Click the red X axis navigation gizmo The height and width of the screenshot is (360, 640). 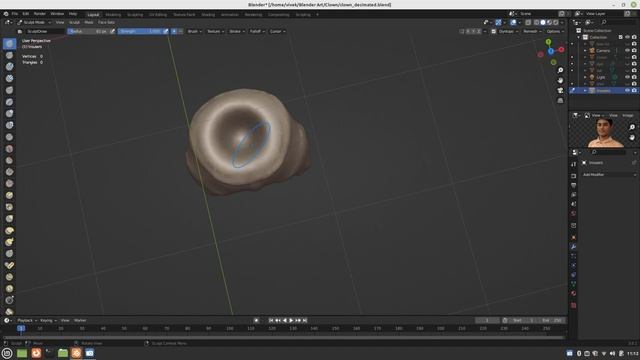pyautogui.click(x=562, y=49)
